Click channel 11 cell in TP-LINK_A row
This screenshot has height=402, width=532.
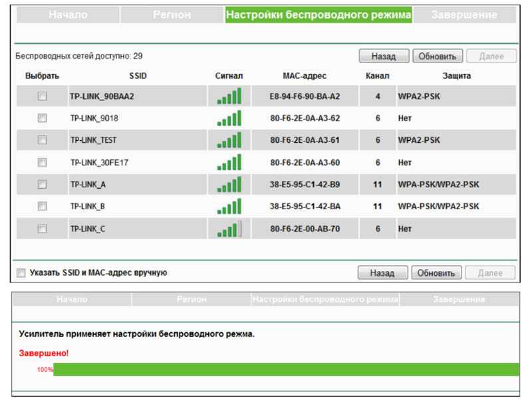pos(377,185)
